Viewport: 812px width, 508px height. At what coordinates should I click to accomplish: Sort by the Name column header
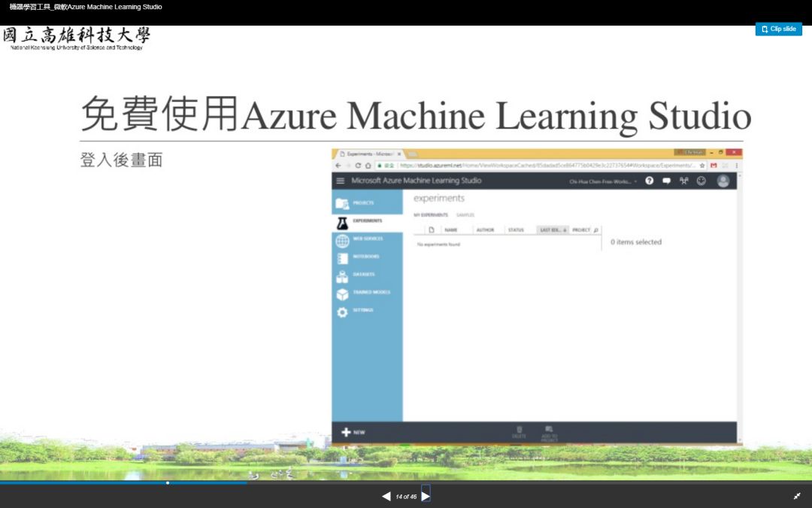coord(451,230)
